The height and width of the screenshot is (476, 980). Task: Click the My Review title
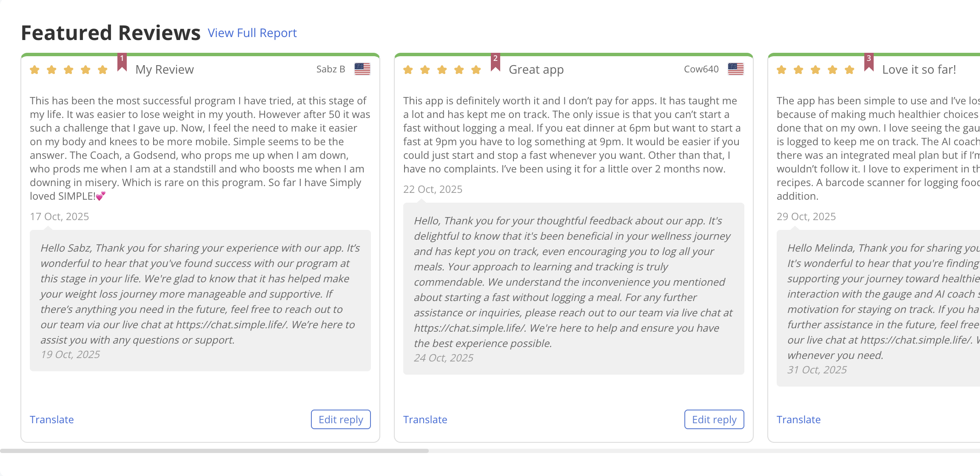coord(165,69)
